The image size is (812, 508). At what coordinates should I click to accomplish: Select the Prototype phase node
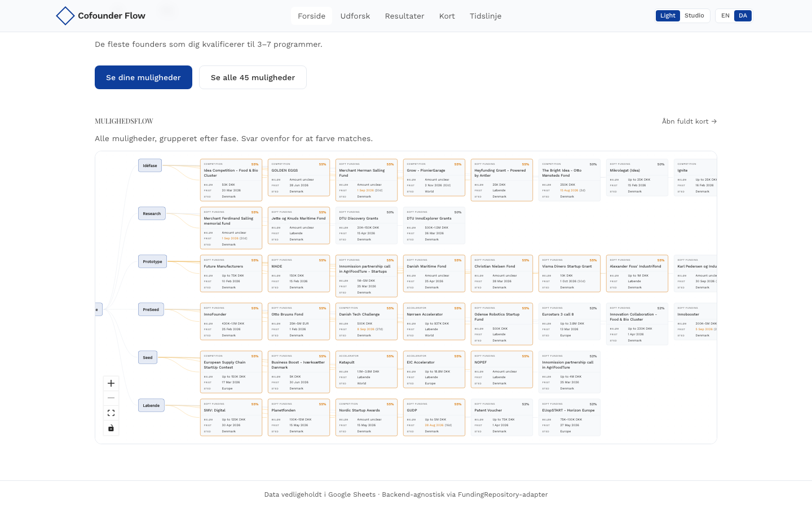pos(152,261)
